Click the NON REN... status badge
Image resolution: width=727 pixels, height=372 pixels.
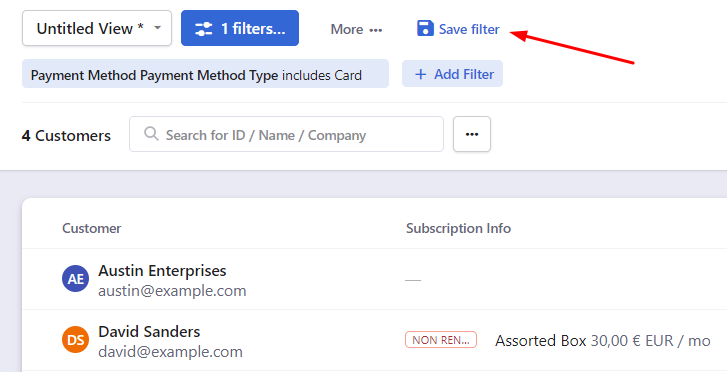pyautogui.click(x=441, y=340)
